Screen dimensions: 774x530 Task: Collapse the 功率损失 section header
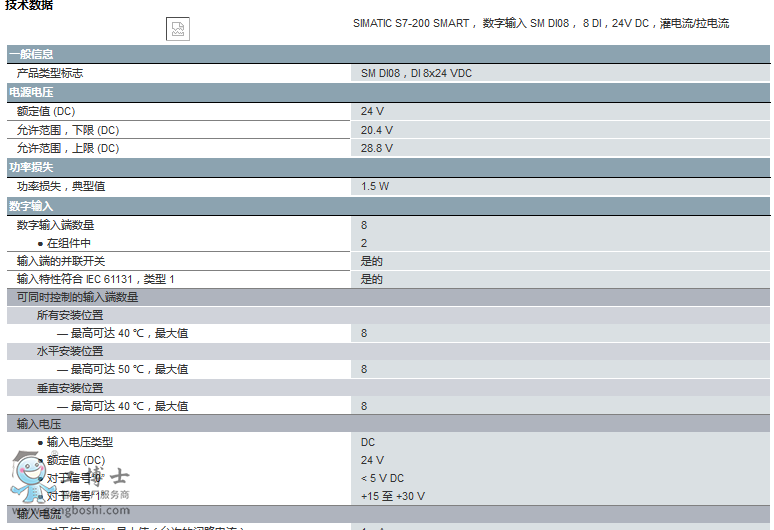[x=31, y=167]
